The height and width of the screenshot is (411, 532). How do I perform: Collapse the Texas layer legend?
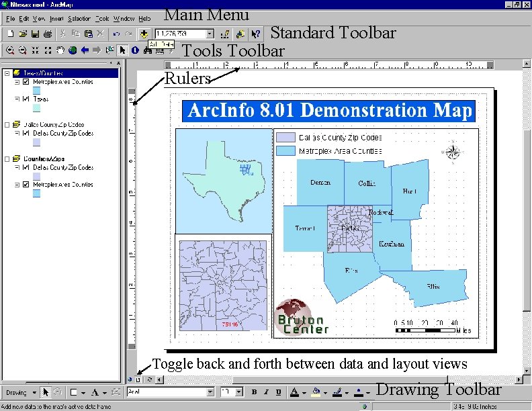coord(17,99)
